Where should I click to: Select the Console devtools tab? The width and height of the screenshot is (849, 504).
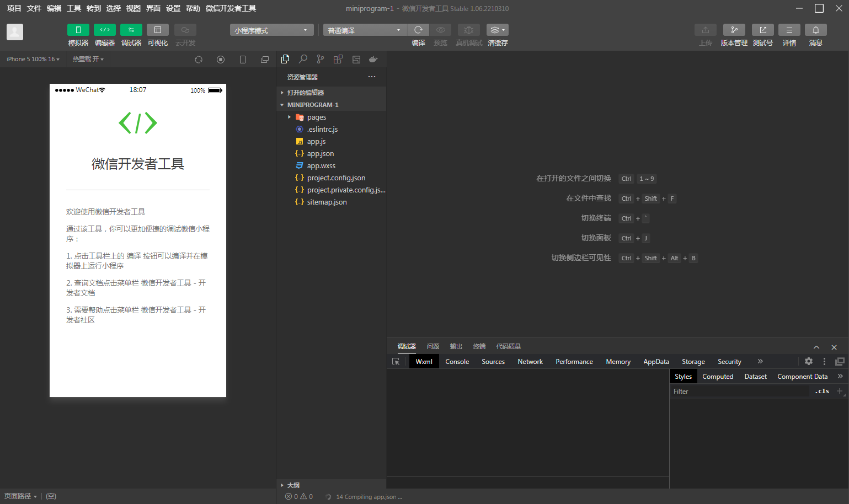pos(457,362)
